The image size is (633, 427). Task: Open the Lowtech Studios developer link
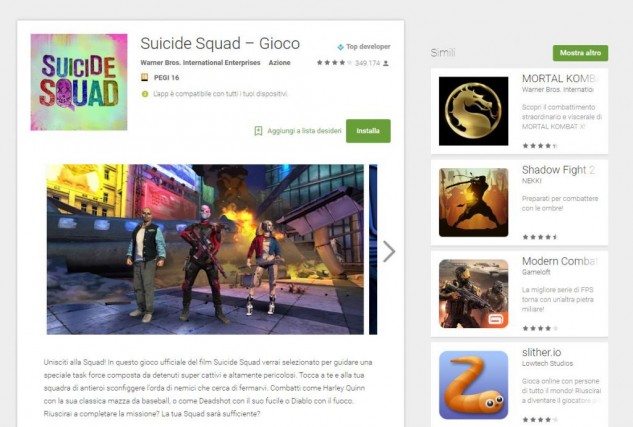(x=547, y=363)
